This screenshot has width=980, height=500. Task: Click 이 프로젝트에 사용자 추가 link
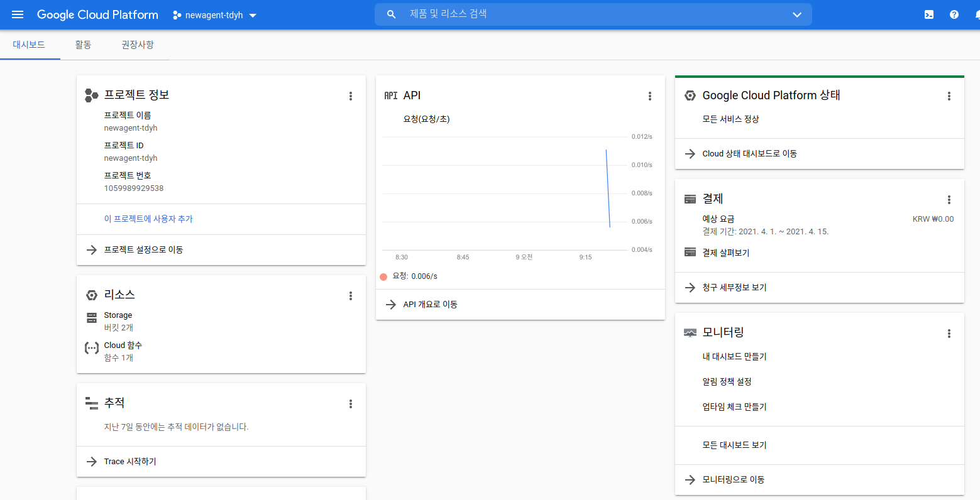click(x=148, y=219)
